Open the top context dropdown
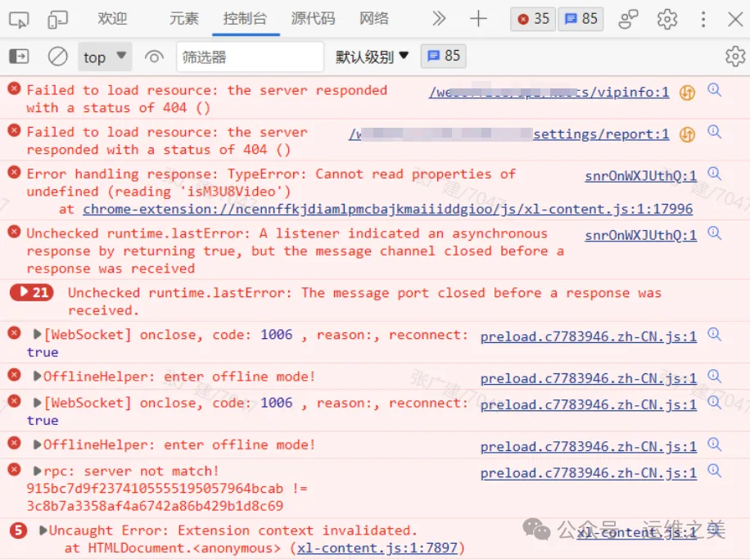 click(x=105, y=56)
